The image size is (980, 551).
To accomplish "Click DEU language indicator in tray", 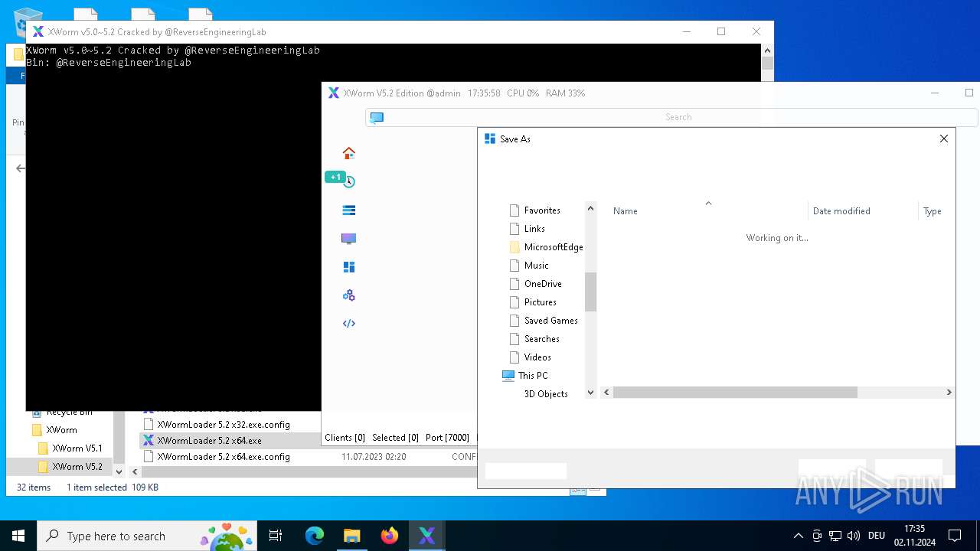I will tap(877, 536).
